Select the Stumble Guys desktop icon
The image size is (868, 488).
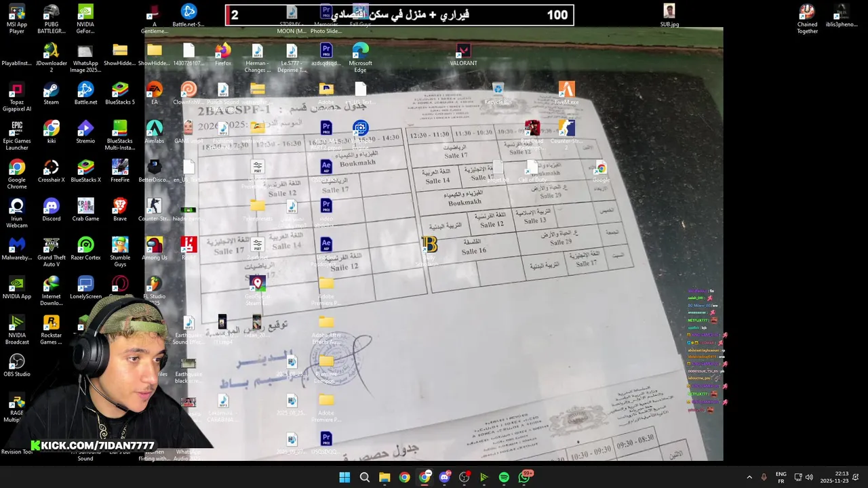coord(120,251)
